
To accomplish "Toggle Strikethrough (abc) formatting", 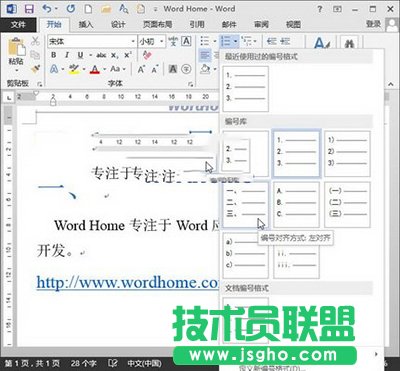I will [x=101, y=55].
